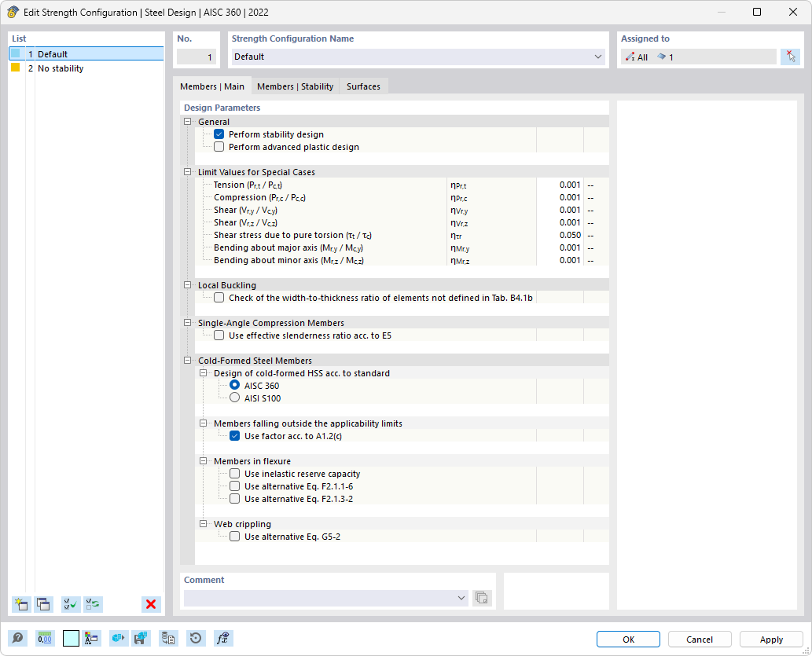Open the decimal places settings
The image size is (812, 656).
pyautogui.click(x=45, y=638)
